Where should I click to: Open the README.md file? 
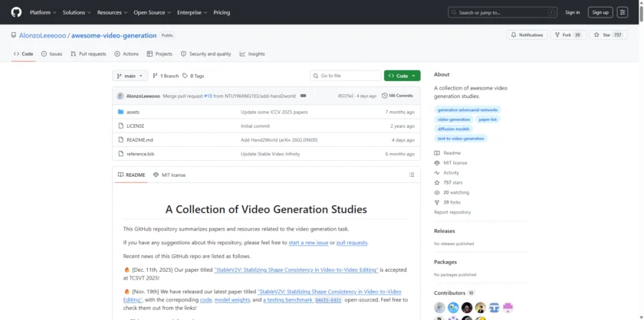tap(140, 140)
